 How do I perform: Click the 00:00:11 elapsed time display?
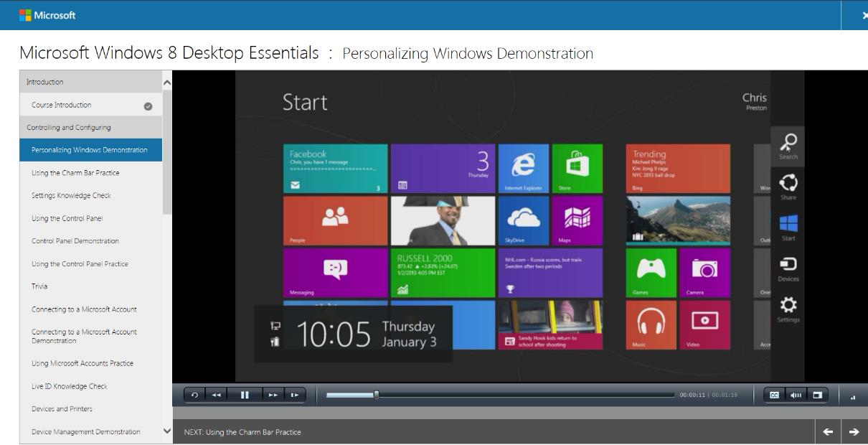pyautogui.click(x=692, y=395)
